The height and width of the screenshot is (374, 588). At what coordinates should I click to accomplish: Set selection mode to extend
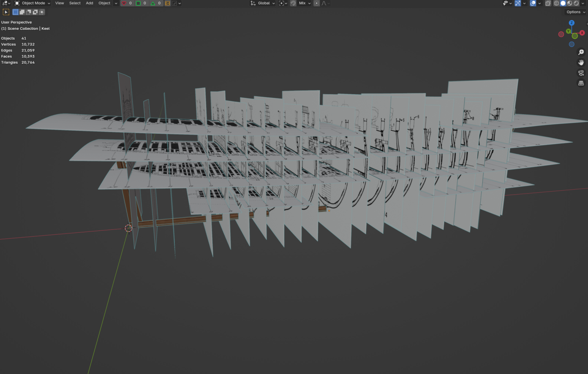click(x=22, y=12)
